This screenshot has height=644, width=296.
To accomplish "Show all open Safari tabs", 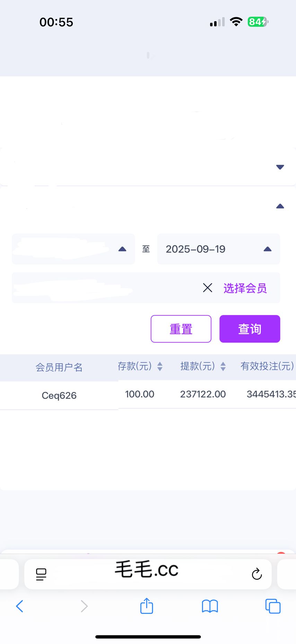I will click(x=273, y=606).
